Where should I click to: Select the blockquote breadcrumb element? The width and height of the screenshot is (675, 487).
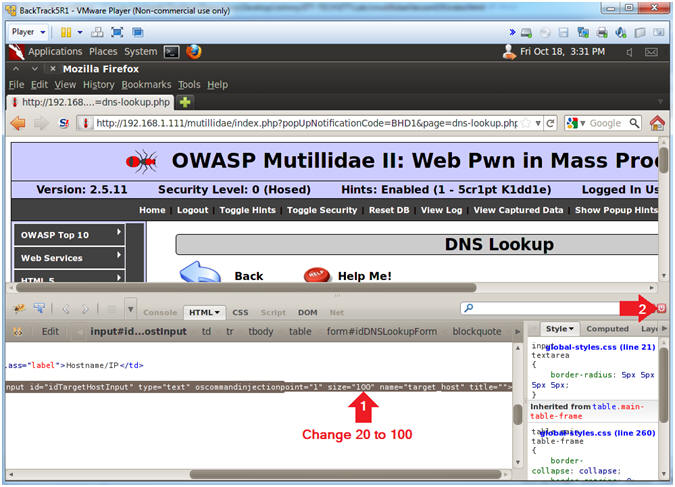(x=477, y=332)
